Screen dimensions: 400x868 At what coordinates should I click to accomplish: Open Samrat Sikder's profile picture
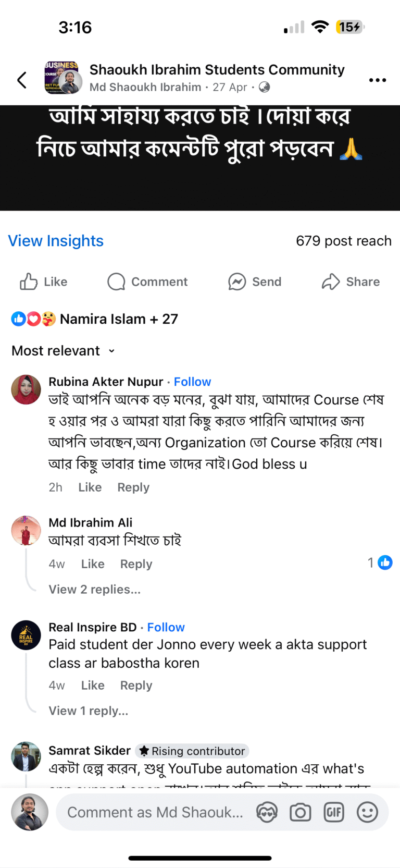coord(26,756)
